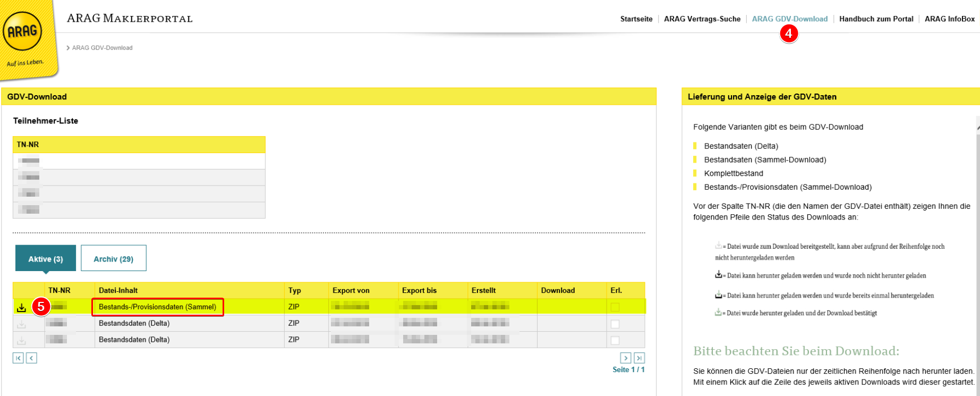Click the ARAG Maklerportal title
This screenshot has width=980, height=396.
pos(130,19)
